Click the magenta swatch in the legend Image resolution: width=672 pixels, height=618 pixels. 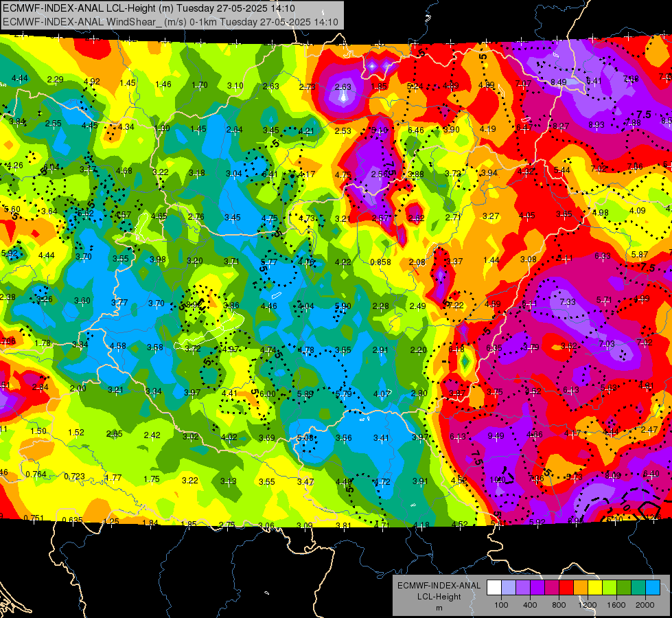click(x=552, y=588)
